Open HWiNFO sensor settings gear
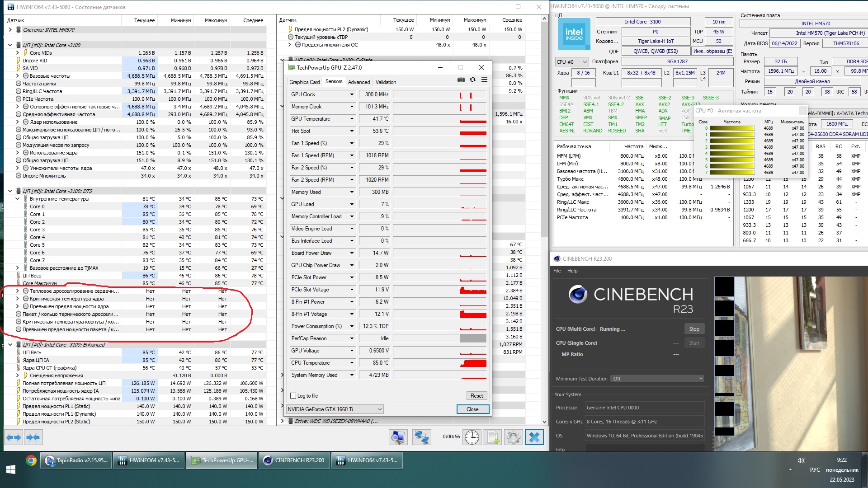This screenshot has width=868, height=488. 513,437
